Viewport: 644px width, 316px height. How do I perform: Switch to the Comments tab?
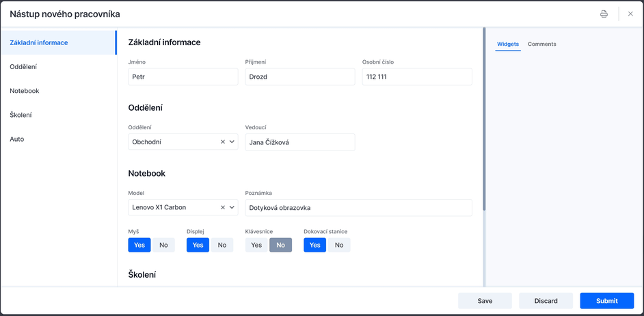point(541,44)
